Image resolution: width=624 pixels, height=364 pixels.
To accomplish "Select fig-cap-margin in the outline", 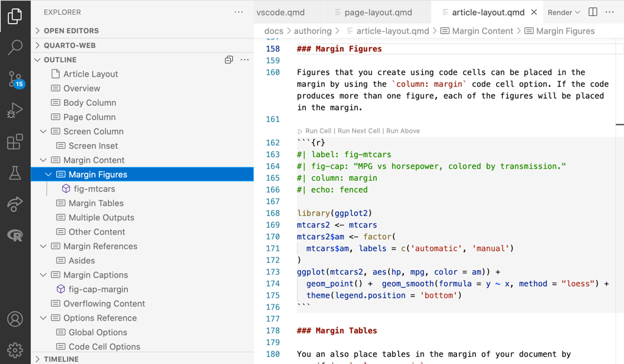I will tap(98, 289).
